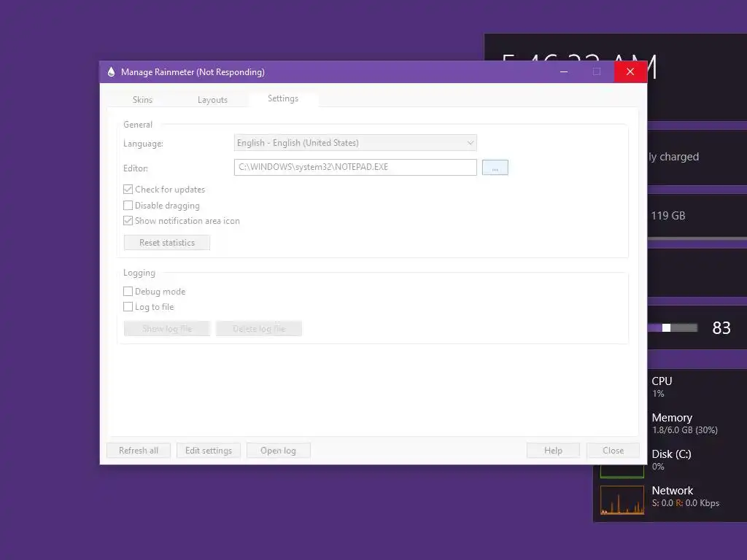747x560 pixels.
Task: Click the Disk (C:) label in skin
Action: coord(671,454)
